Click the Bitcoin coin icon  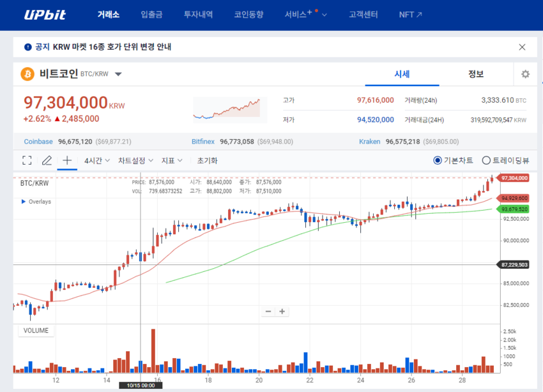27,74
